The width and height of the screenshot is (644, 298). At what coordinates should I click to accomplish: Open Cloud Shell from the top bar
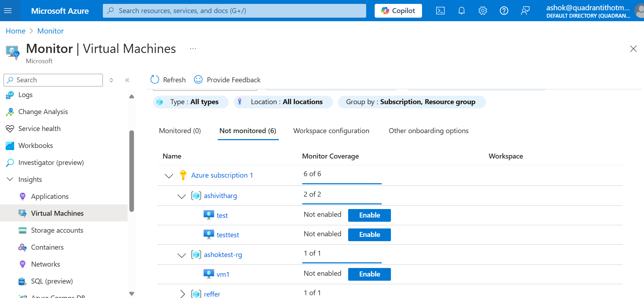[x=440, y=11]
